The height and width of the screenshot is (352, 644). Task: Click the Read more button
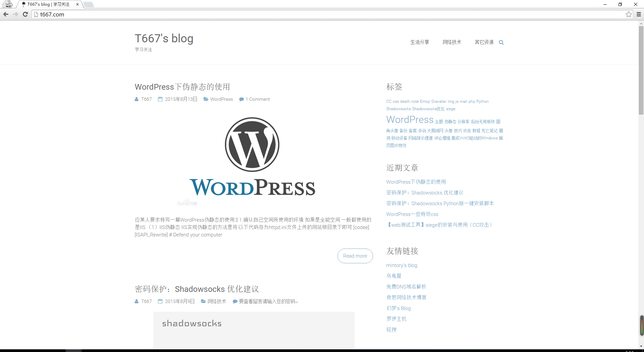pos(355,256)
